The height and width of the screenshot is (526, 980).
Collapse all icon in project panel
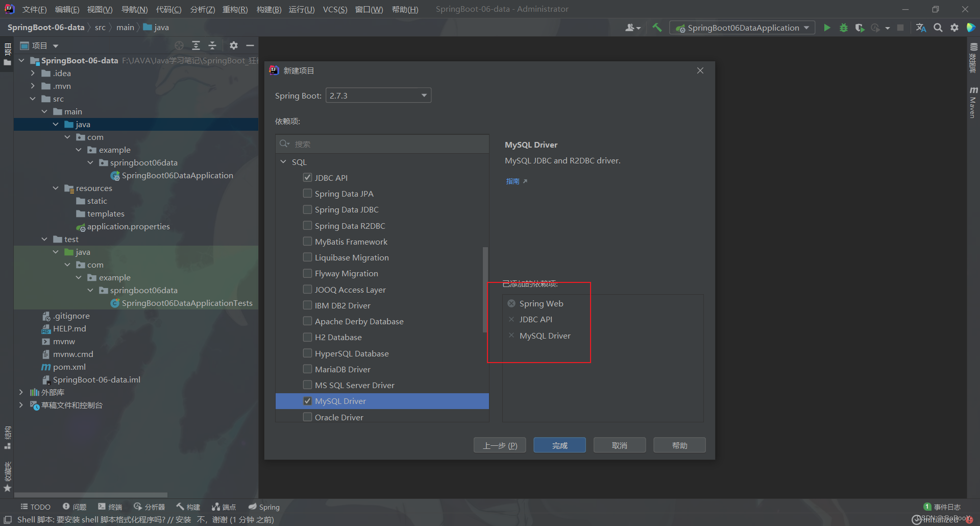pyautogui.click(x=212, y=45)
